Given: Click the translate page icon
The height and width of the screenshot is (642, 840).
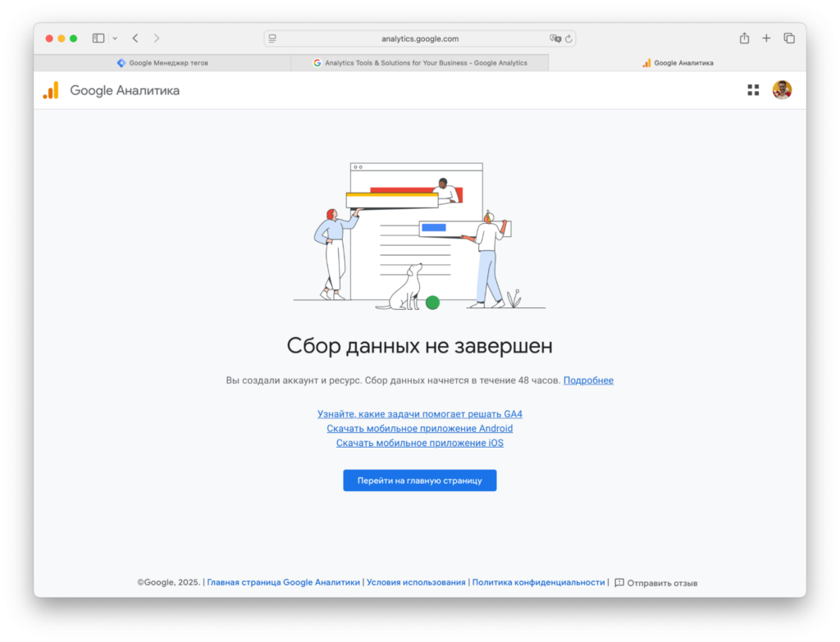Looking at the screenshot, I should click(x=555, y=39).
